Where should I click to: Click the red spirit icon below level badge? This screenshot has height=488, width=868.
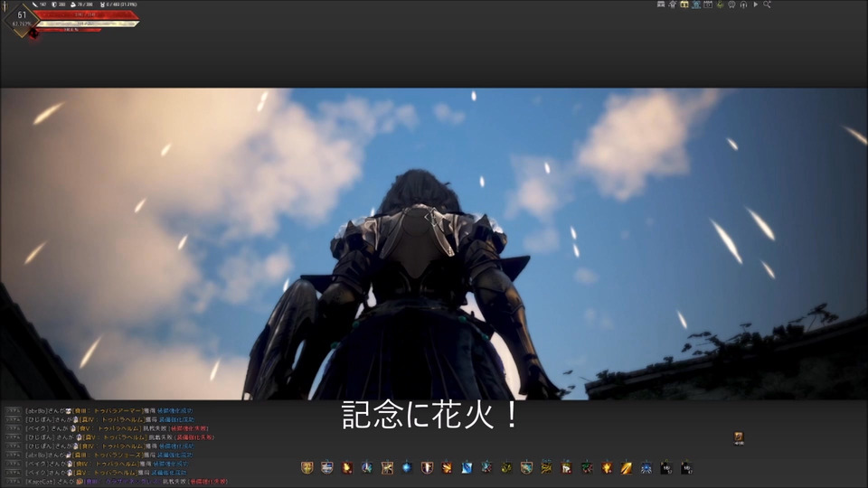pos(33,33)
